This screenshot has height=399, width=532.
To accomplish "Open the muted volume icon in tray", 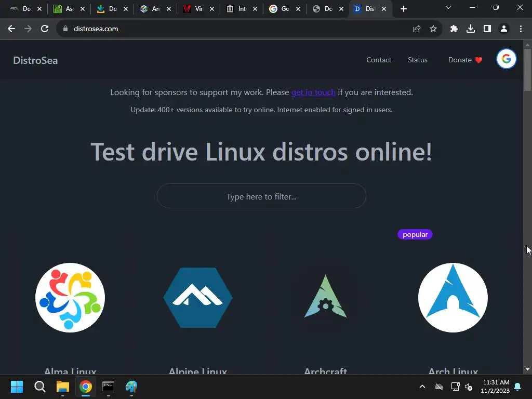I will (x=469, y=387).
